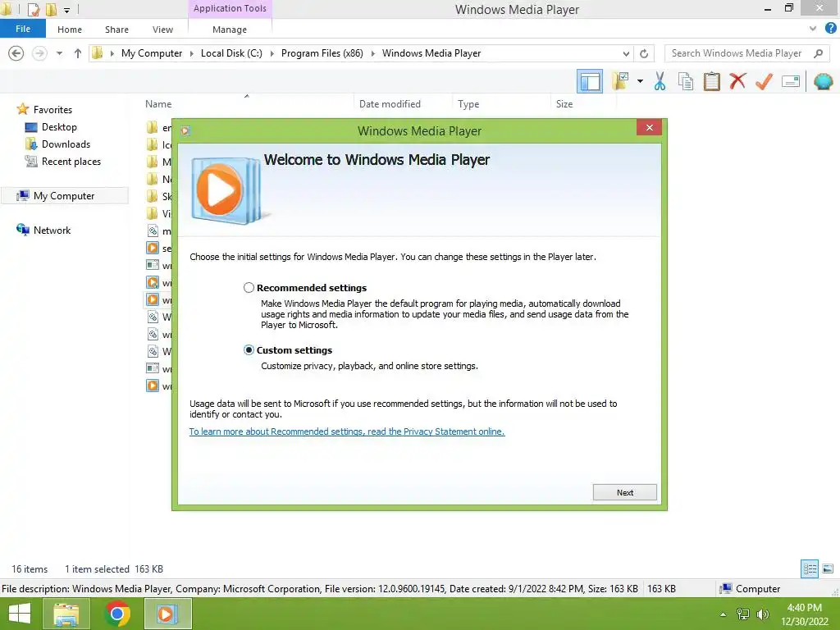Click the Back navigation arrow
This screenshot has width=840, height=630.
click(16, 53)
